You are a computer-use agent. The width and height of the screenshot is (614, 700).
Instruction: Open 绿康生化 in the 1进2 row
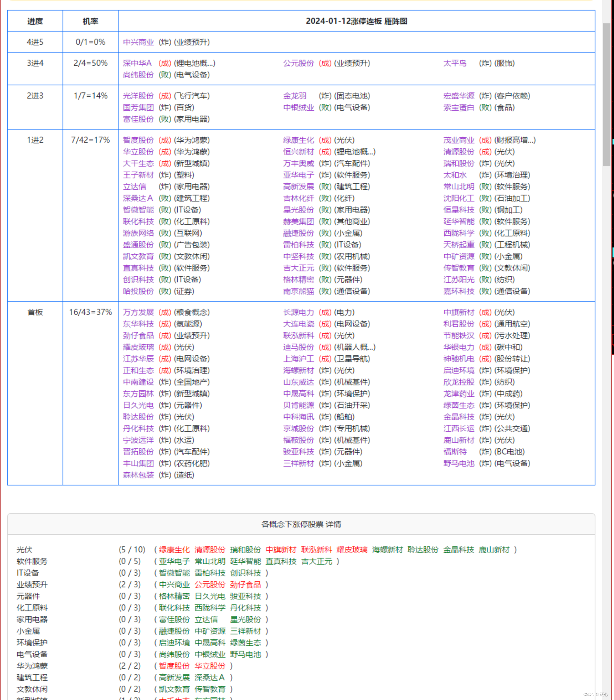(299, 140)
